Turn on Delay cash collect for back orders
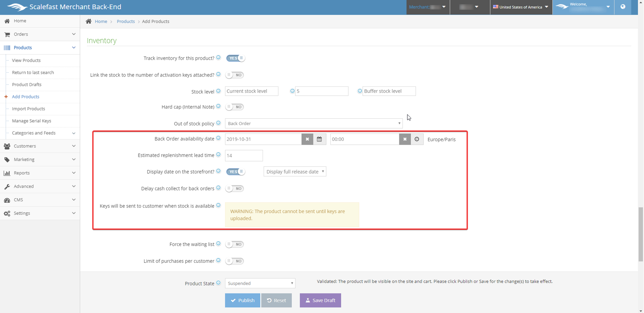The image size is (644, 313). 235,189
